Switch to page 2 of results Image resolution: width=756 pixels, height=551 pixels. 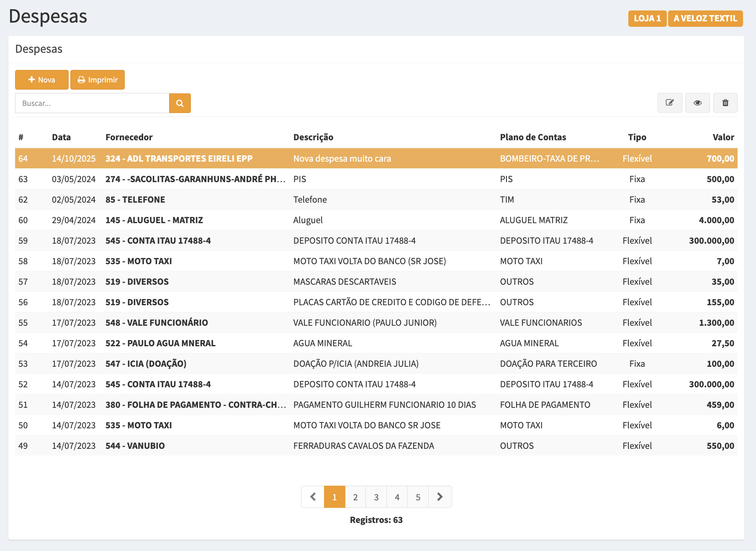pyautogui.click(x=355, y=497)
